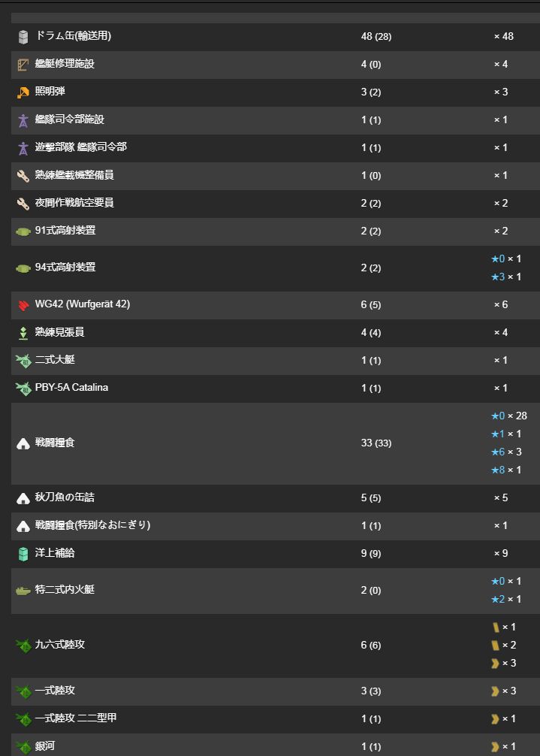Click the ship repair facility crane icon
This screenshot has width=540, height=756.
tap(23, 65)
